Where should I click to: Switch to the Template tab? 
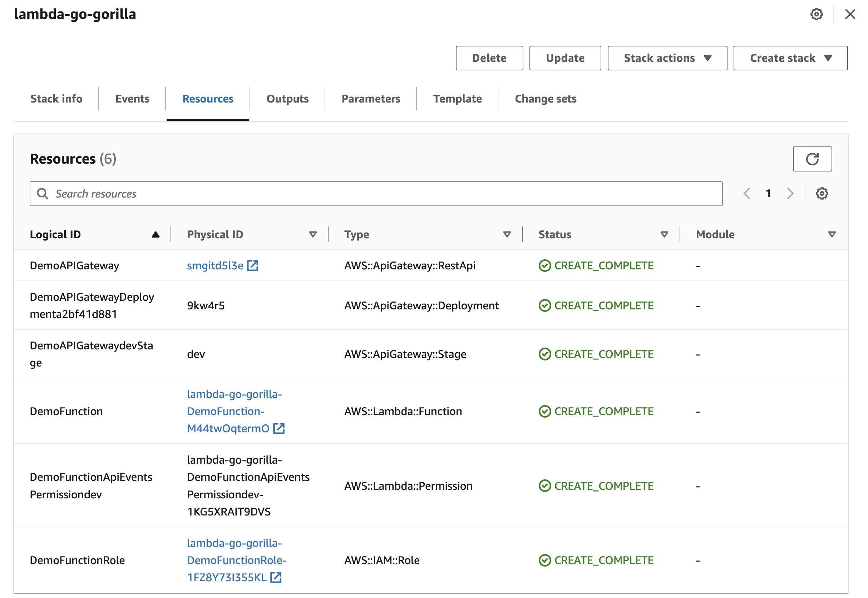pos(457,99)
